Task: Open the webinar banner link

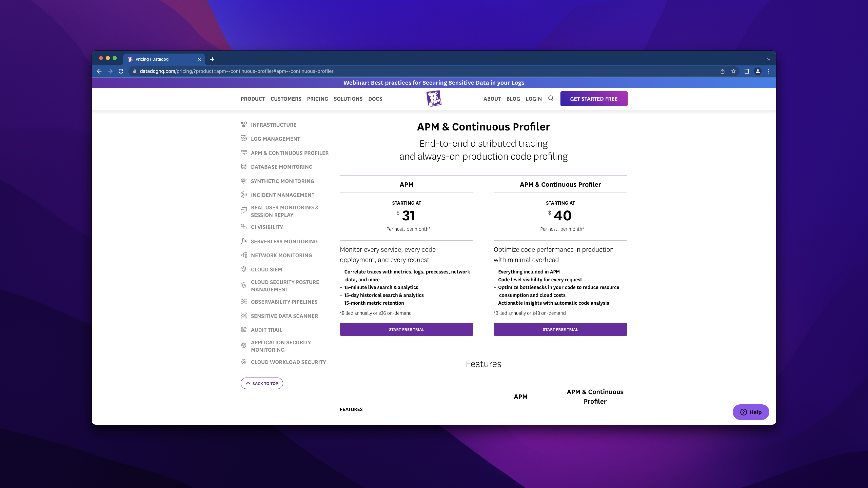Action: (x=434, y=83)
